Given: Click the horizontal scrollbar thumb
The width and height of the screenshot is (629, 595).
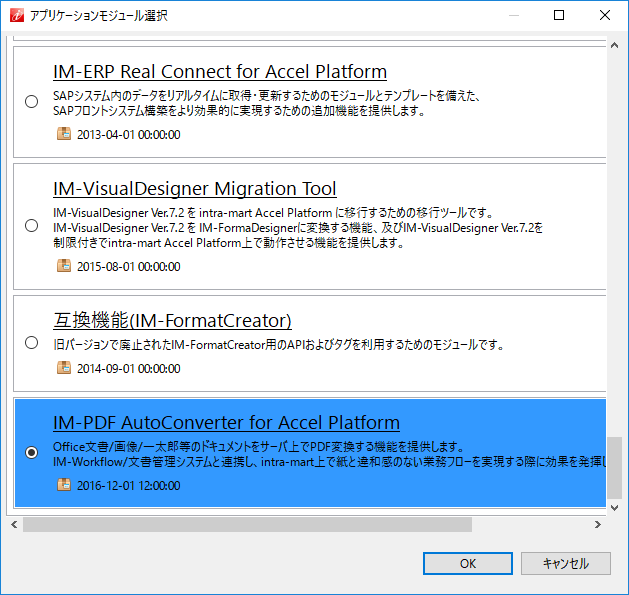Looking at the screenshot, I should (x=247, y=524).
